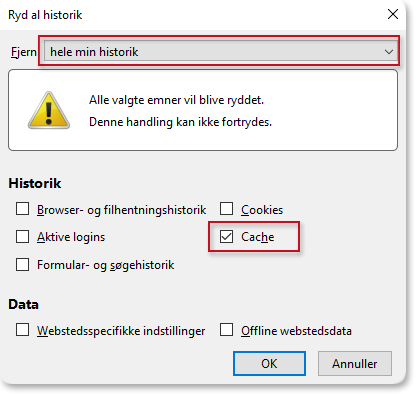Close the Ryd al historik dialog
Image resolution: width=416 pixels, height=394 pixels.
tap(393, 14)
